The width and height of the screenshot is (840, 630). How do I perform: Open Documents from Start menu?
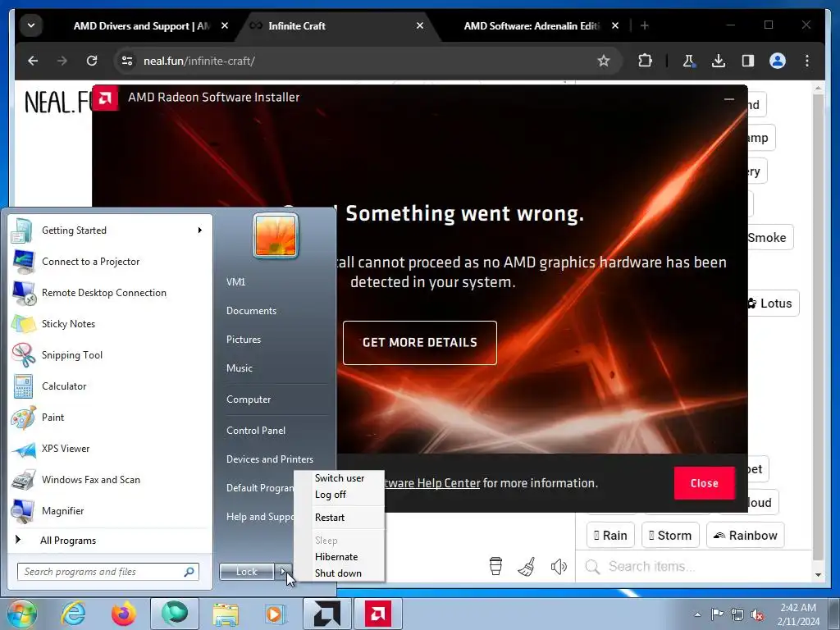click(x=251, y=311)
